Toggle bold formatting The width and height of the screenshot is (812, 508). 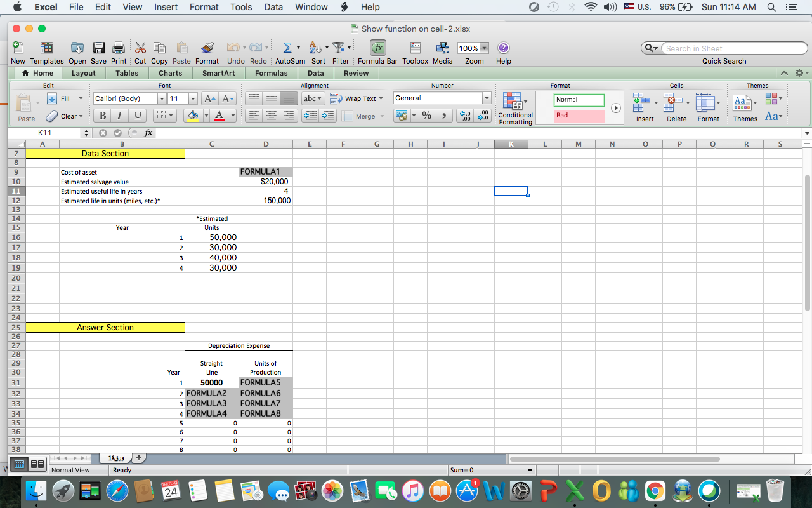(x=101, y=116)
